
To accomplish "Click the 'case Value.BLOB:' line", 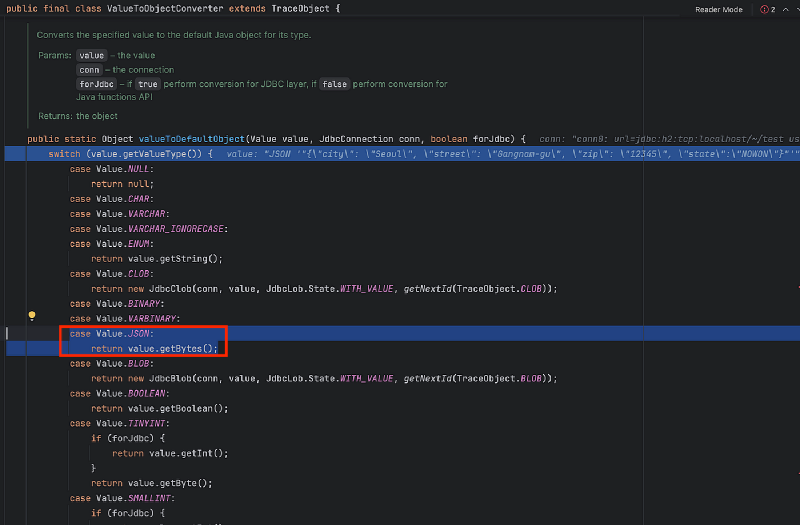I will tap(112, 363).
